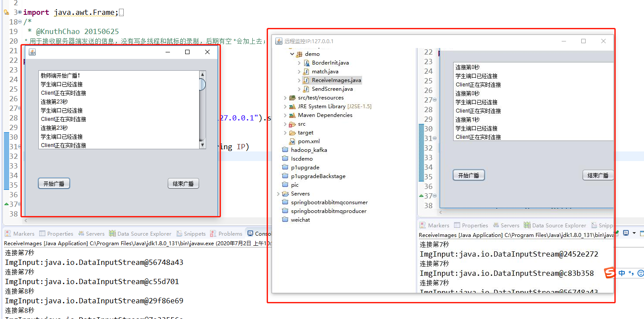
Task: Select the log line 教师端开始广播!
Action: click(x=61, y=75)
